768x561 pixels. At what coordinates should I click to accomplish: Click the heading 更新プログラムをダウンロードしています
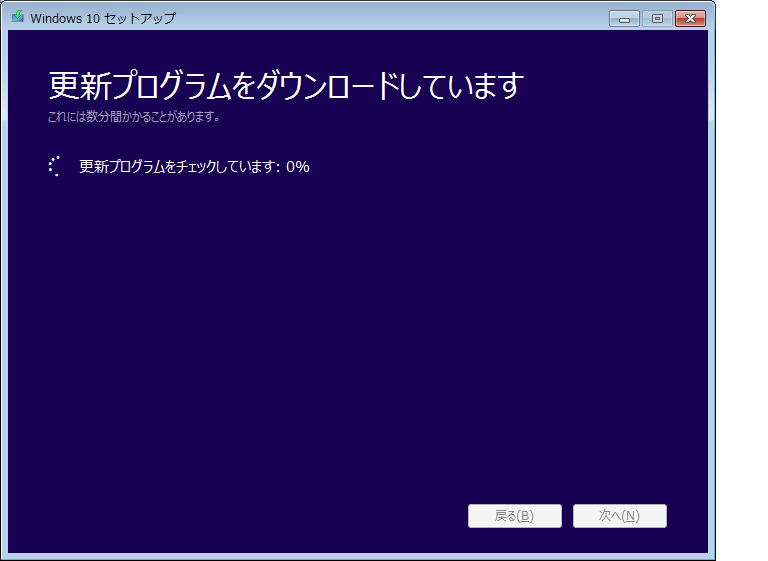(286, 85)
